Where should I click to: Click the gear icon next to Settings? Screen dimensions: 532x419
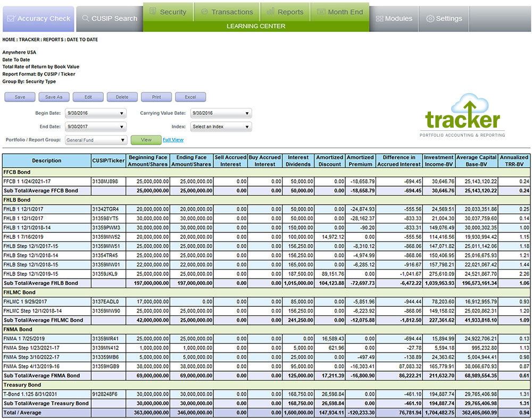tap(430, 19)
